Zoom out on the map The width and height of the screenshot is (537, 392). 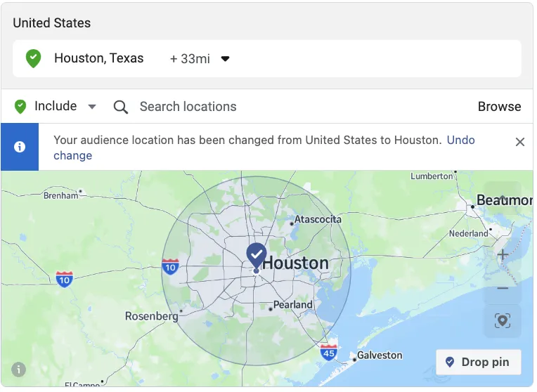click(503, 289)
